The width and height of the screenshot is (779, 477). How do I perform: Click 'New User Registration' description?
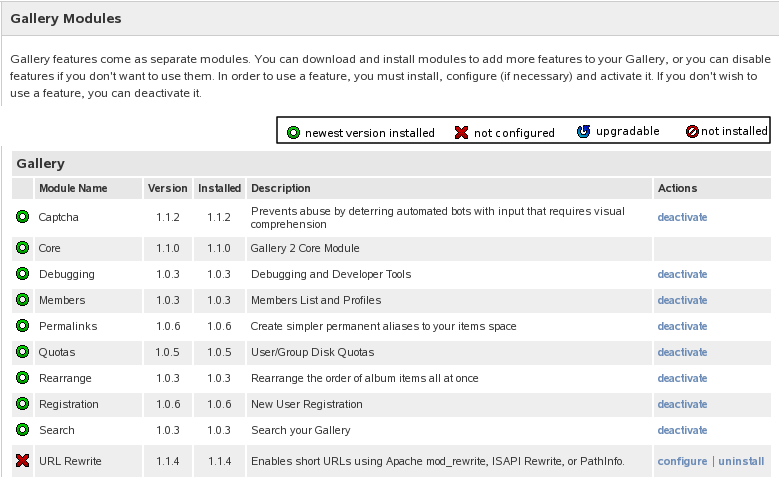coord(307,404)
